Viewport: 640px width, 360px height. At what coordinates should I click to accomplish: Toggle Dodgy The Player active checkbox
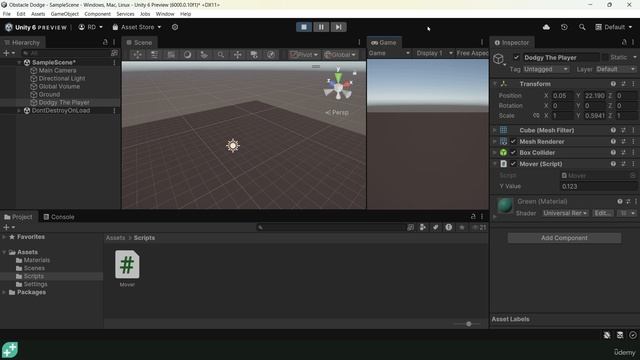[516, 58]
